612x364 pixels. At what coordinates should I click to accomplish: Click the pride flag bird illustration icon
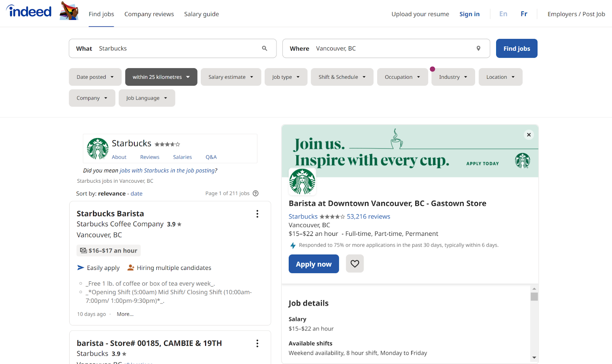pyautogui.click(x=69, y=11)
